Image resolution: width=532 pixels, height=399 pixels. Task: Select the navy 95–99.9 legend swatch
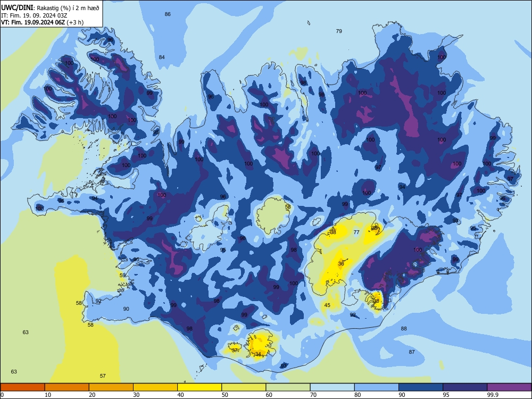click(x=465, y=387)
